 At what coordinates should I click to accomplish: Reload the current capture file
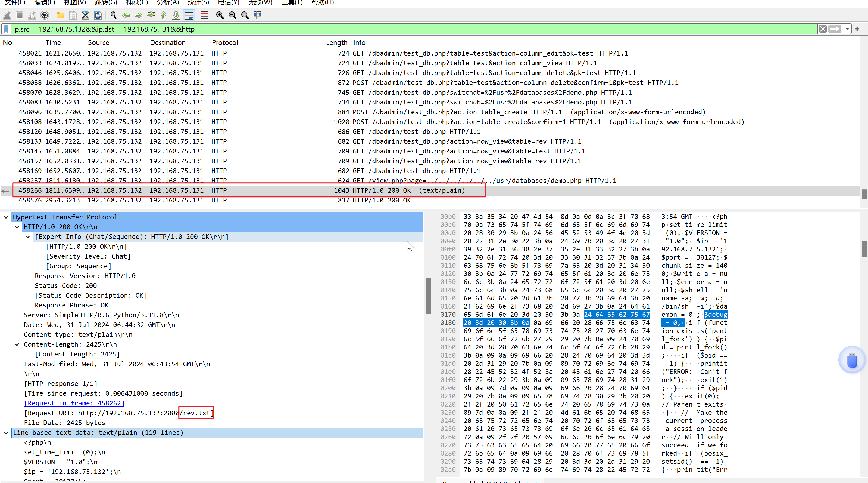coord(98,15)
